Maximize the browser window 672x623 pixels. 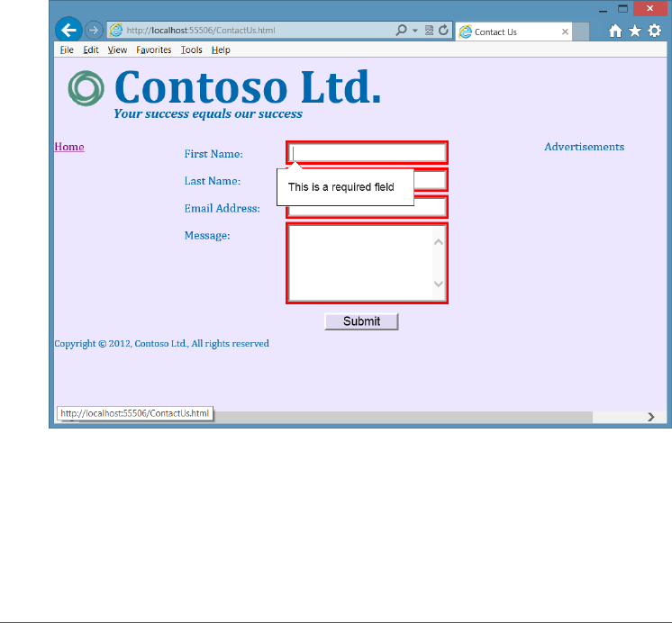pyautogui.click(x=622, y=9)
